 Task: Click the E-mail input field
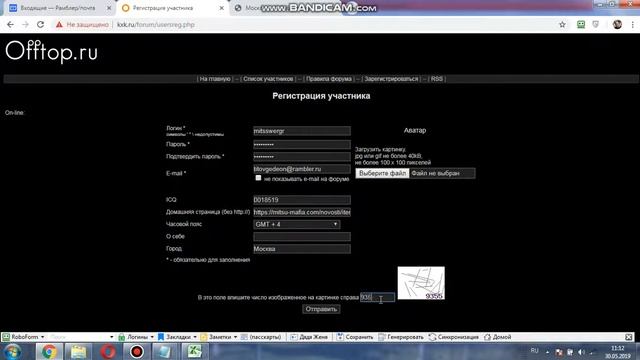click(302, 169)
